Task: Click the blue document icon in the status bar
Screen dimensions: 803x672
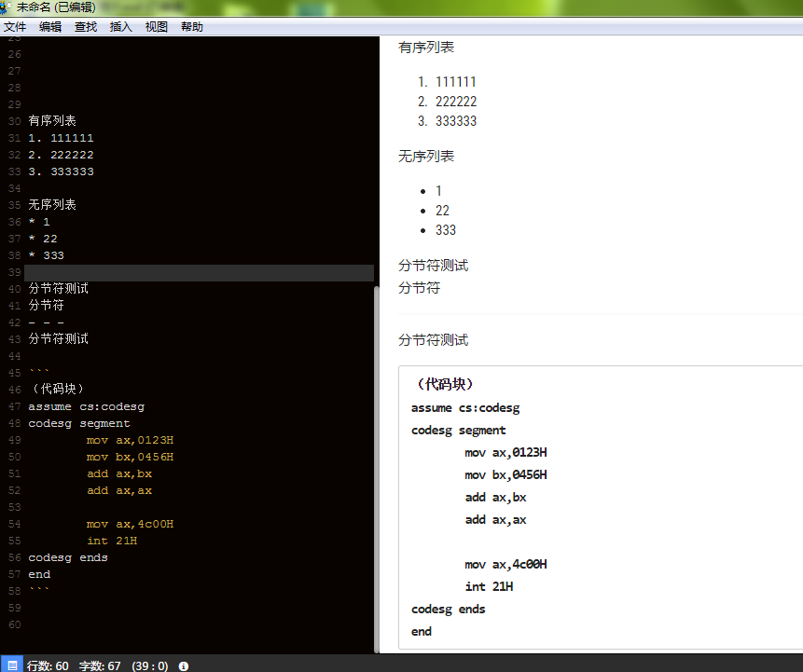Action: [12, 665]
